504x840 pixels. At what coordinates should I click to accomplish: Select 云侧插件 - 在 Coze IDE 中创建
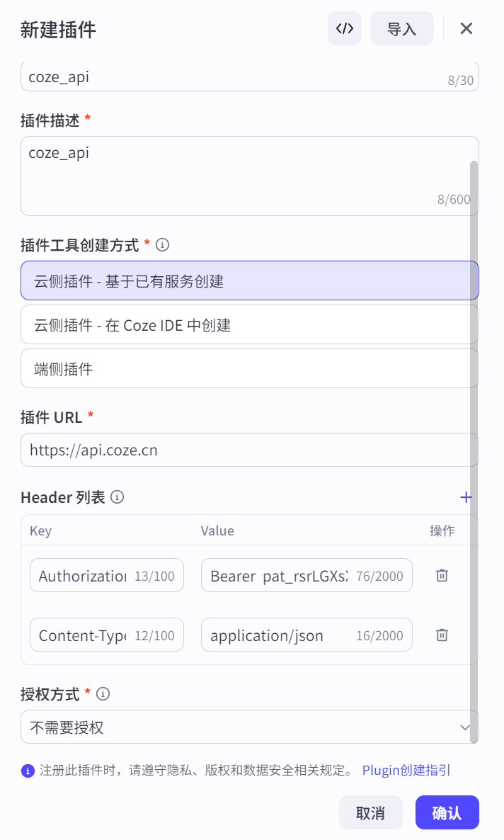(250, 324)
